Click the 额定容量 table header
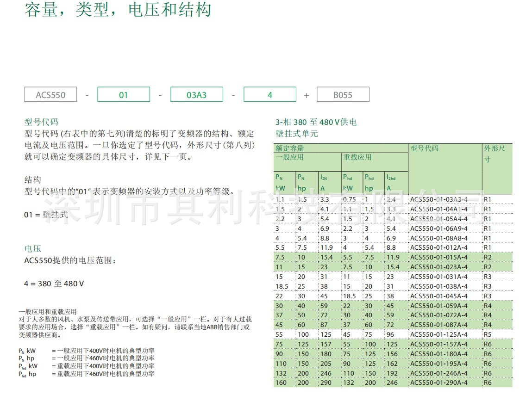The image size is (532, 401). click(x=289, y=148)
